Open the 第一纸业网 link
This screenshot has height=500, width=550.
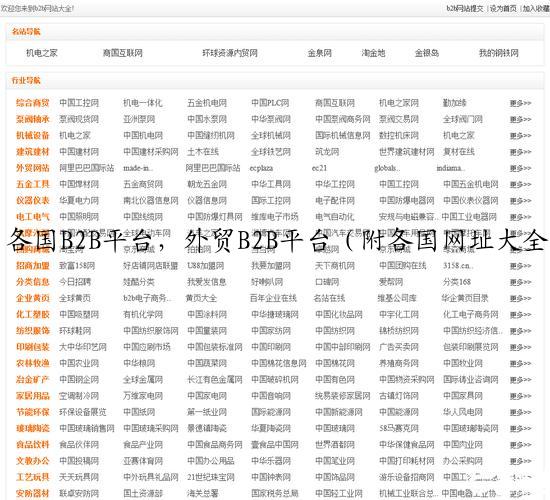(x=207, y=412)
